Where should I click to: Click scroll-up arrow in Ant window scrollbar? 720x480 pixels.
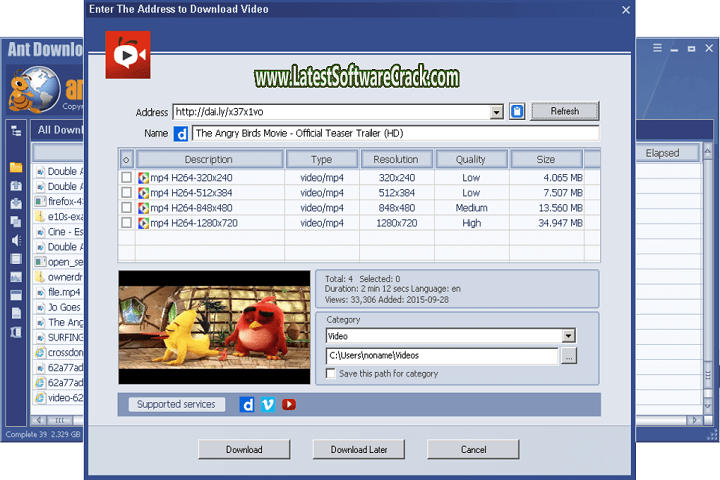tap(708, 151)
